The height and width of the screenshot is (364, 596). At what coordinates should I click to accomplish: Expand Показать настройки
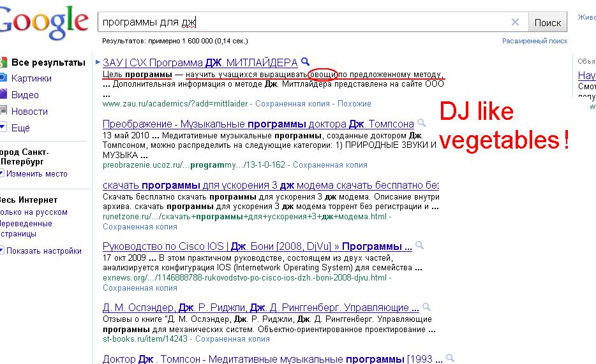pos(44,251)
